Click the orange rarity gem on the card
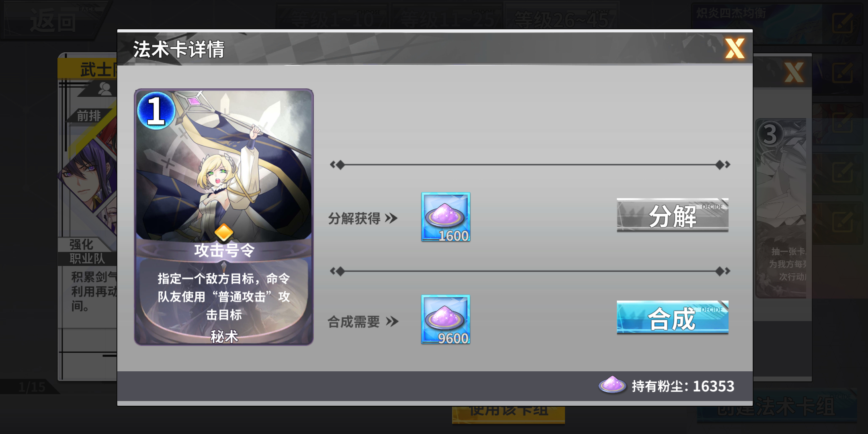The image size is (868, 434). click(224, 233)
